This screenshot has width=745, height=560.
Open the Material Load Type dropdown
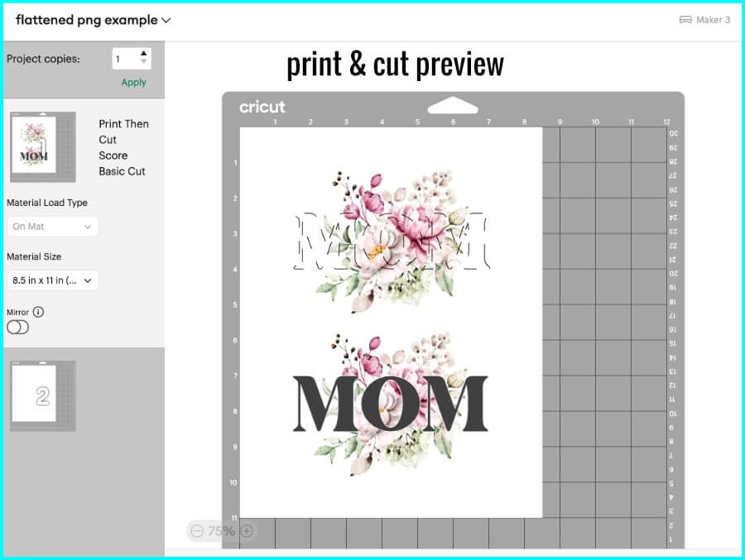tap(52, 227)
